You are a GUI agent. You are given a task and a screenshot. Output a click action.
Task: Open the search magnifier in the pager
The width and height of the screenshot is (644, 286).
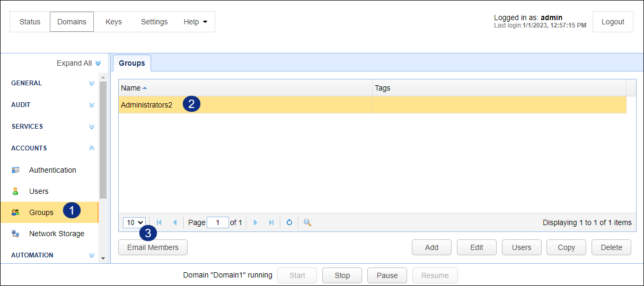coord(307,222)
